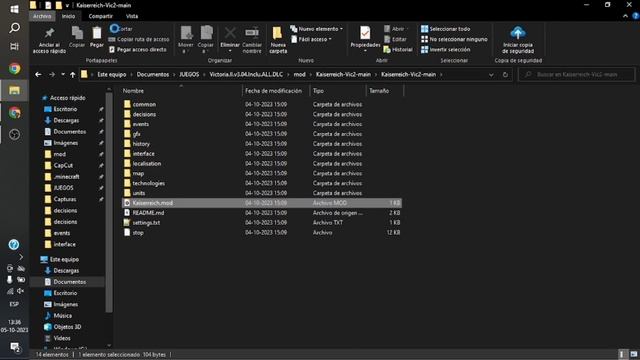Create a Nueva carpeta
The width and height of the screenshot is (640, 360).
[x=278, y=40]
